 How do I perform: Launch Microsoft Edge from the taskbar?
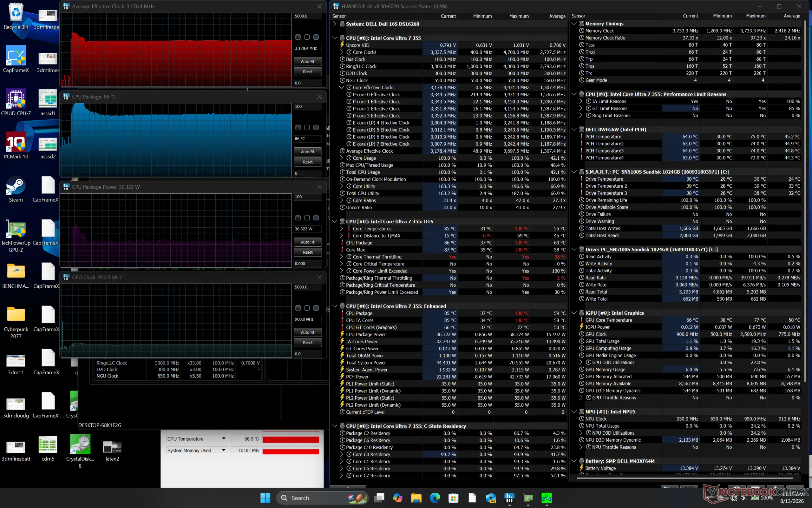click(435, 498)
